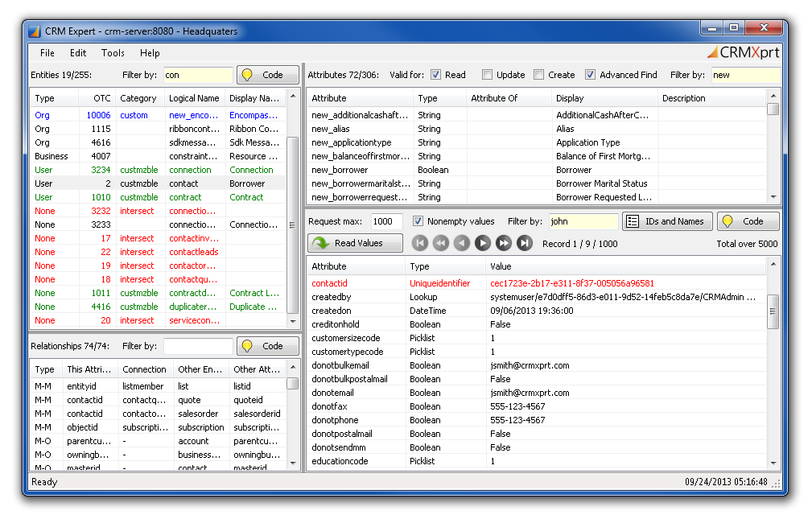812x519 pixels.
Task: Select the 'new_borrower' Boolean attribute row
Action: (x=537, y=170)
